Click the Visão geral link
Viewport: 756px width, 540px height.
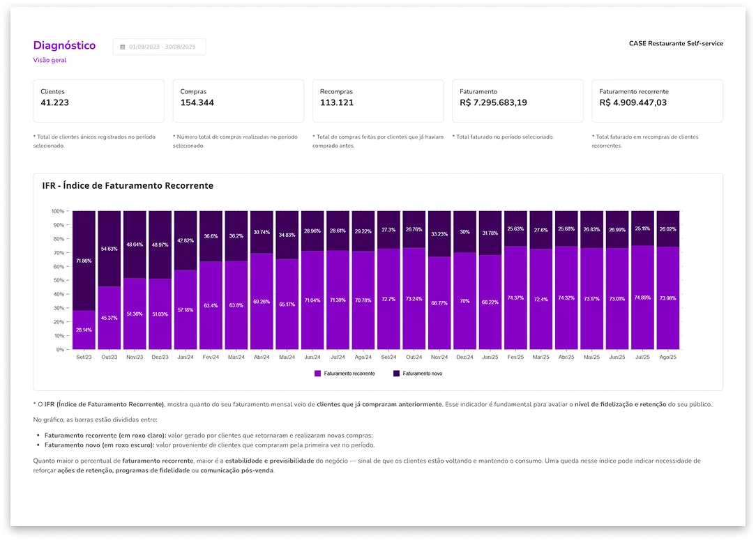50,60
